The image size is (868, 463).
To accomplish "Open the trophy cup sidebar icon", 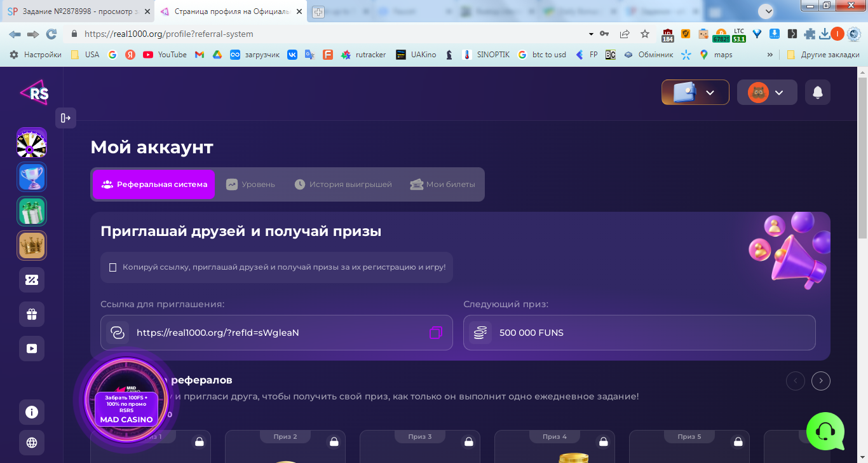I will pos(32,177).
